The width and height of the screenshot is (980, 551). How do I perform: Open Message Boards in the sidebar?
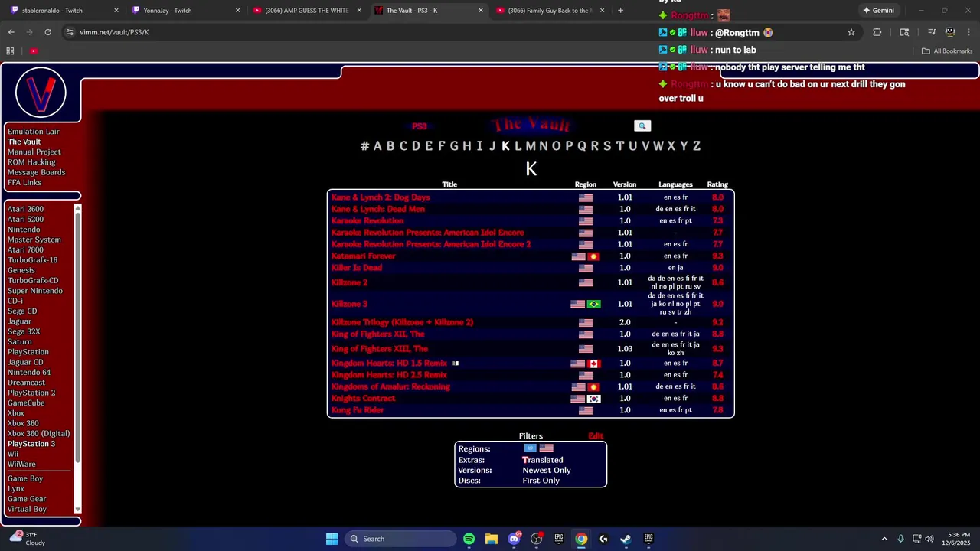tap(36, 172)
